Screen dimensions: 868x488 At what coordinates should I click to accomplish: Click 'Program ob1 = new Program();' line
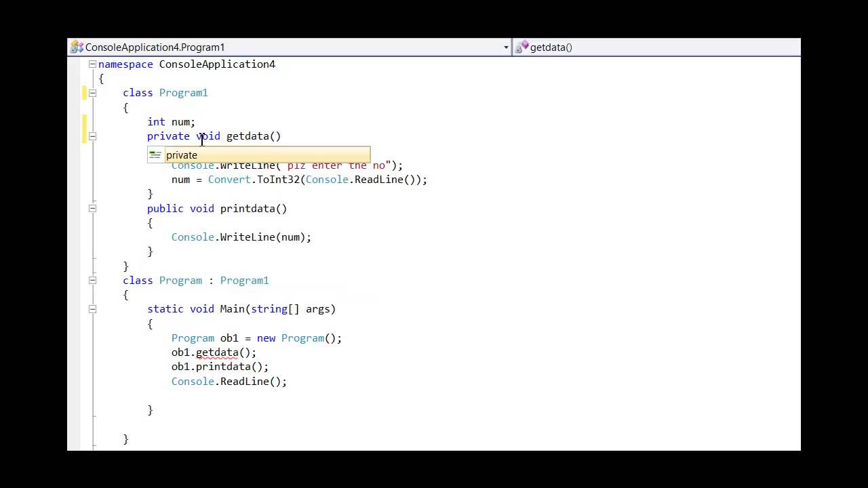(256, 338)
